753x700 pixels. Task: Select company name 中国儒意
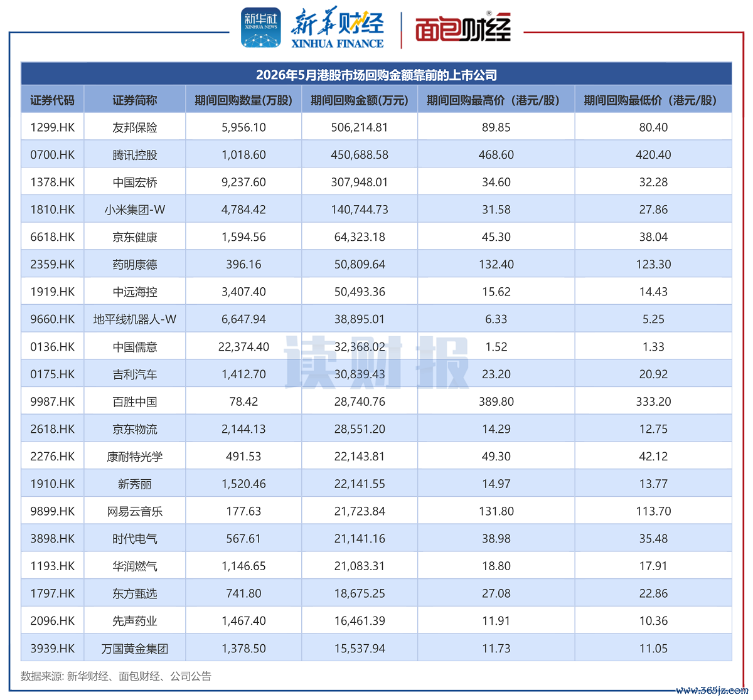[x=135, y=347]
